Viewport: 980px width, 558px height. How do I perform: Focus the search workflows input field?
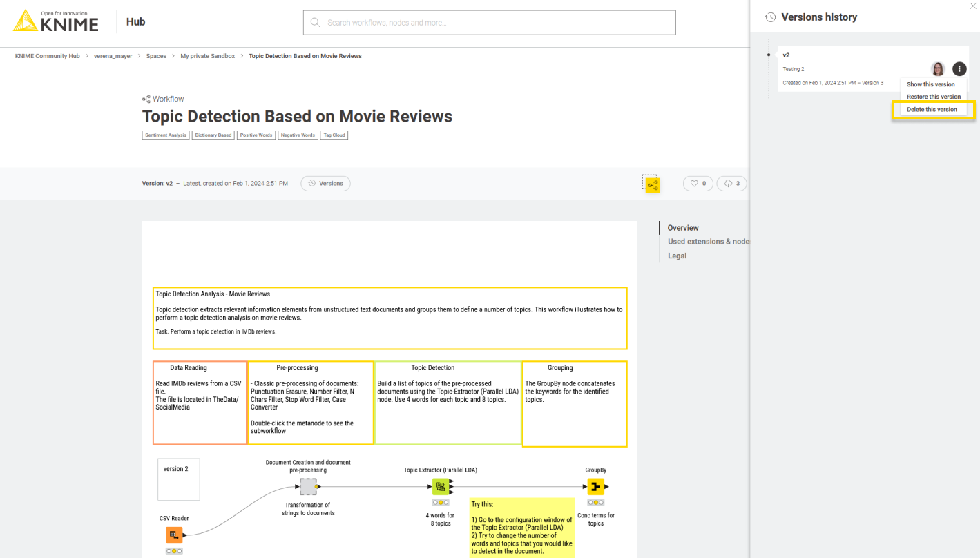pyautogui.click(x=489, y=23)
